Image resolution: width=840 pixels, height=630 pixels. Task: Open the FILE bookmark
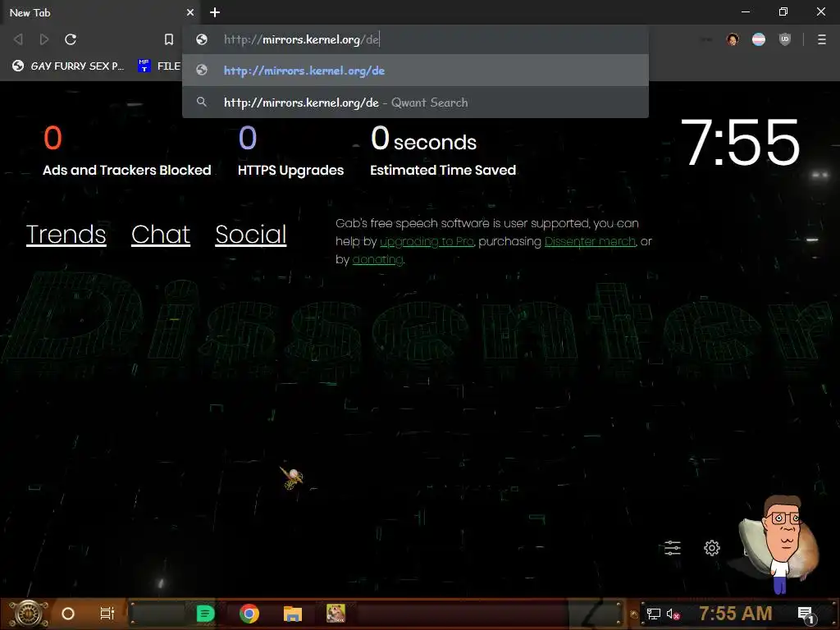pos(160,66)
